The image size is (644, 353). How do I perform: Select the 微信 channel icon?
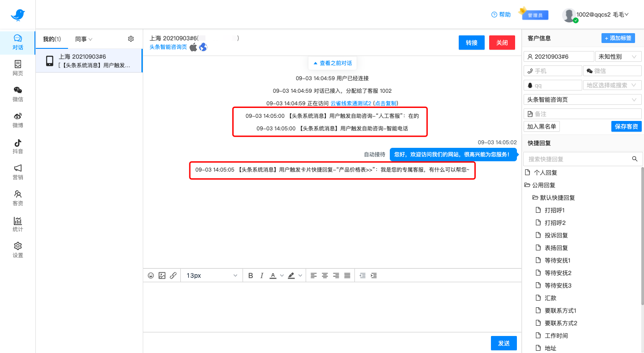[17, 94]
